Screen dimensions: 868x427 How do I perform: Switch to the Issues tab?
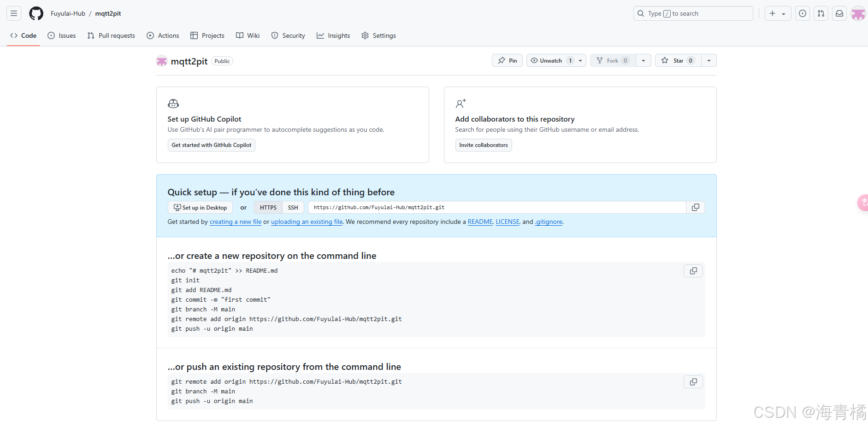click(x=62, y=35)
